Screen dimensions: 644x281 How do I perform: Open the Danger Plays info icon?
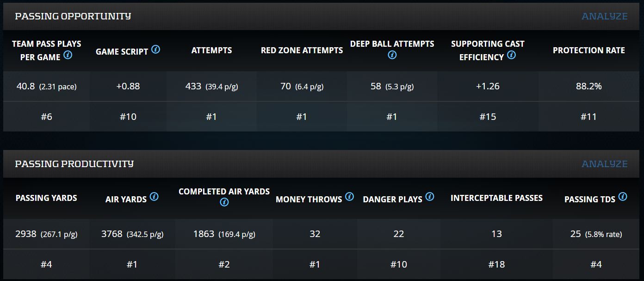click(430, 197)
